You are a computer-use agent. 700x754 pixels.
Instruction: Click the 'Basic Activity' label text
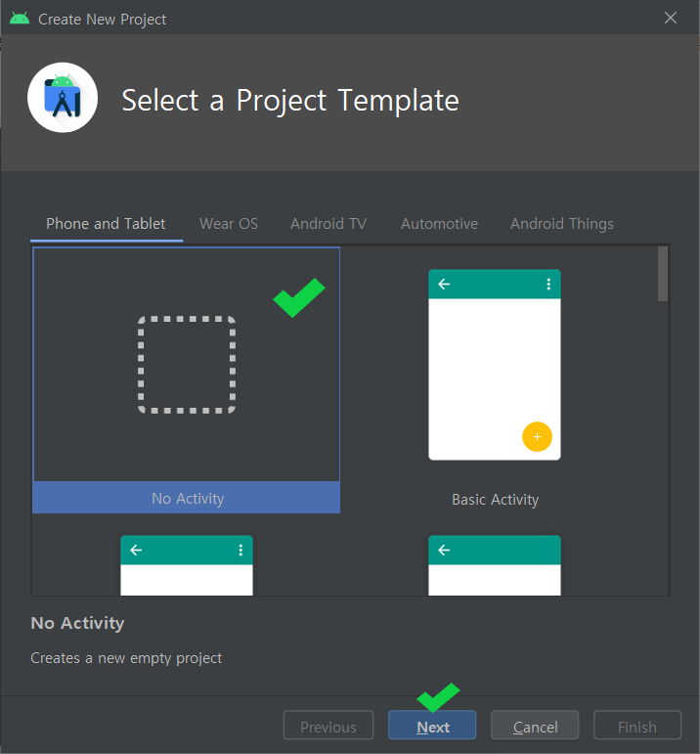coord(496,500)
